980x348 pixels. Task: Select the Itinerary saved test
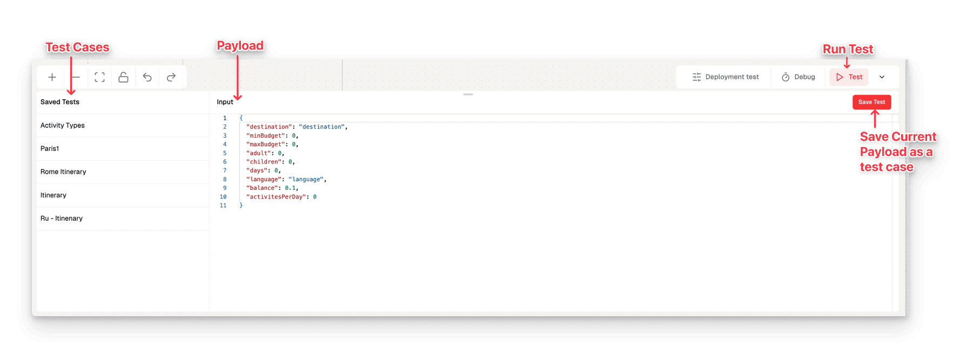point(123,195)
